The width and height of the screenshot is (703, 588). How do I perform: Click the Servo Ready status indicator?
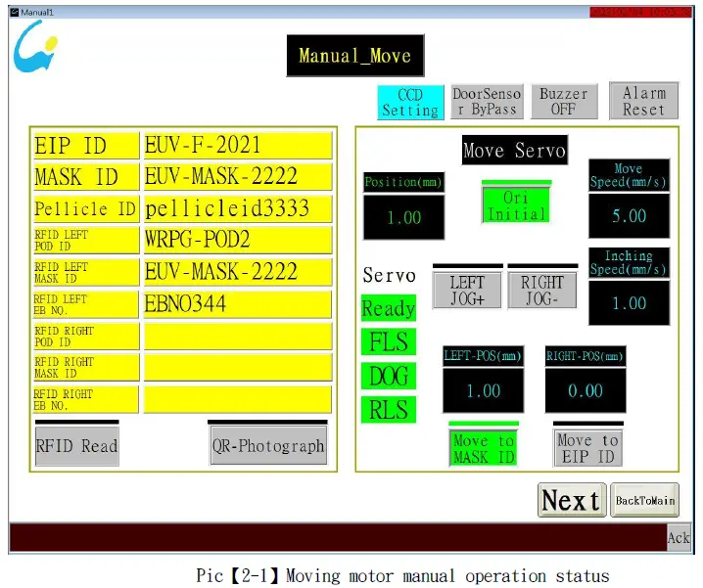point(389,308)
